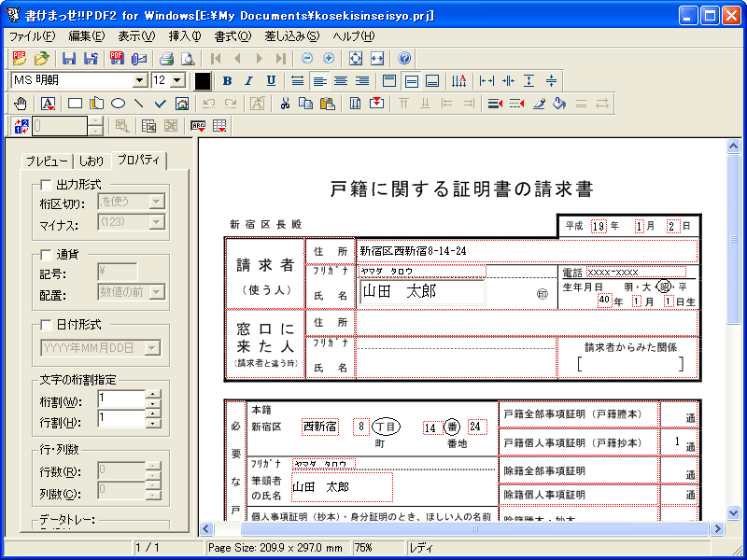This screenshot has height=560, width=747.
Task: Open the 挿入(I) menu
Action: pos(185,36)
